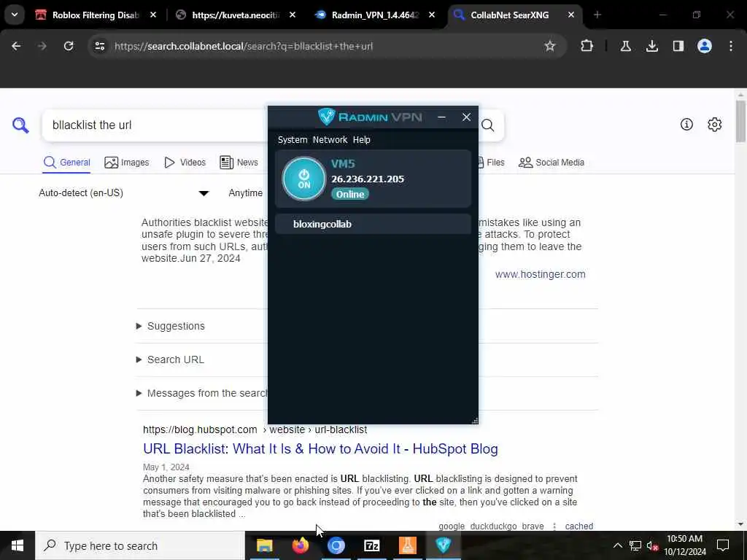Select the News search category
This screenshot has height=560, width=747.
pyautogui.click(x=239, y=163)
